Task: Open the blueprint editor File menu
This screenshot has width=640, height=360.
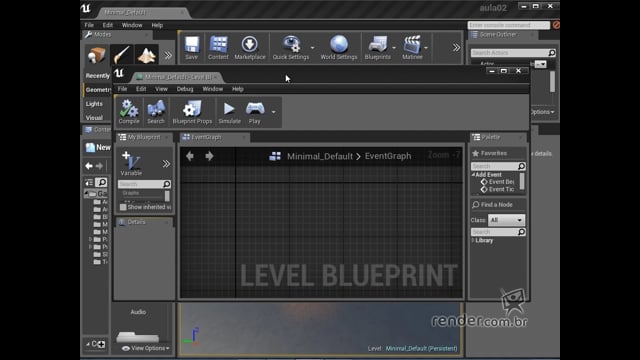Action: coord(122,89)
